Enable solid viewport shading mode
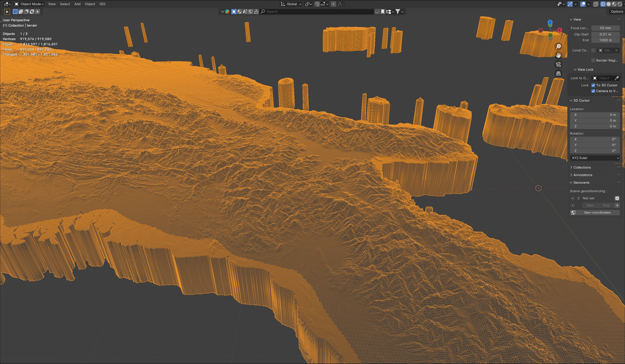625x364 pixels. [x=608, y=4]
